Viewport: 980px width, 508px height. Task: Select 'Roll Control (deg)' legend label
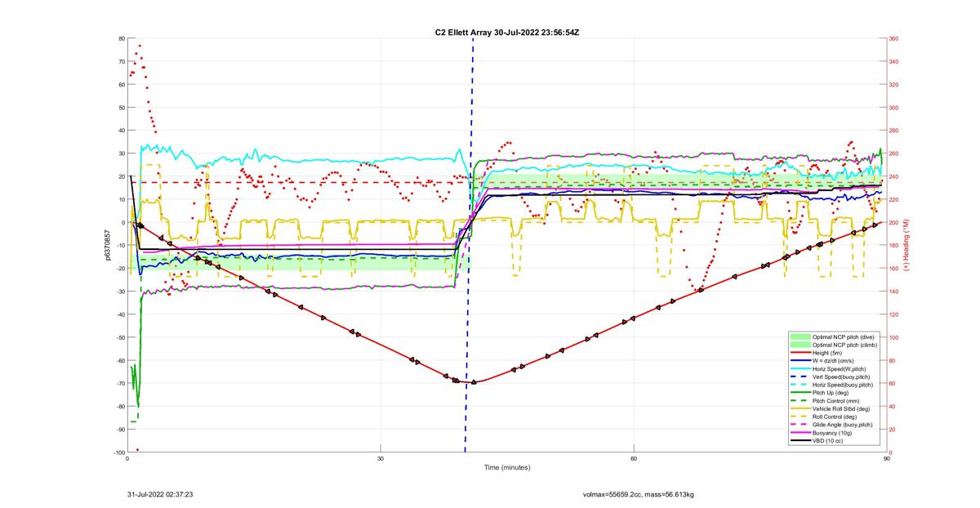(x=835, y=417)
